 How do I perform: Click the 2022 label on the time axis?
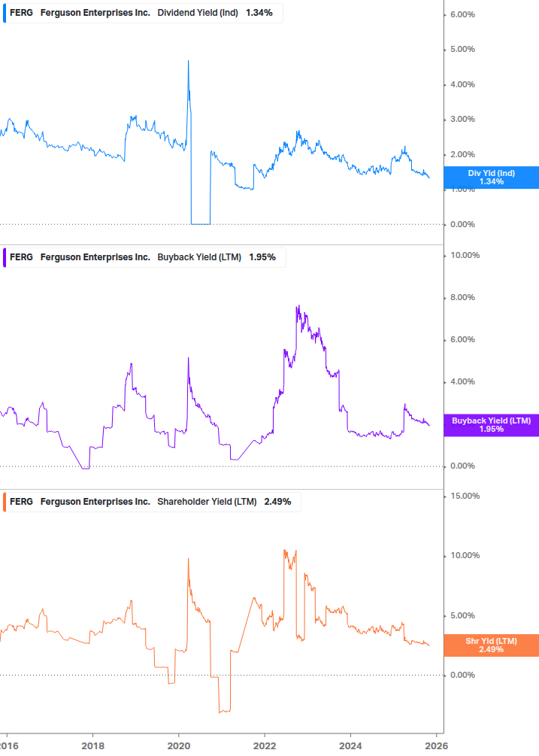(265, 745)
